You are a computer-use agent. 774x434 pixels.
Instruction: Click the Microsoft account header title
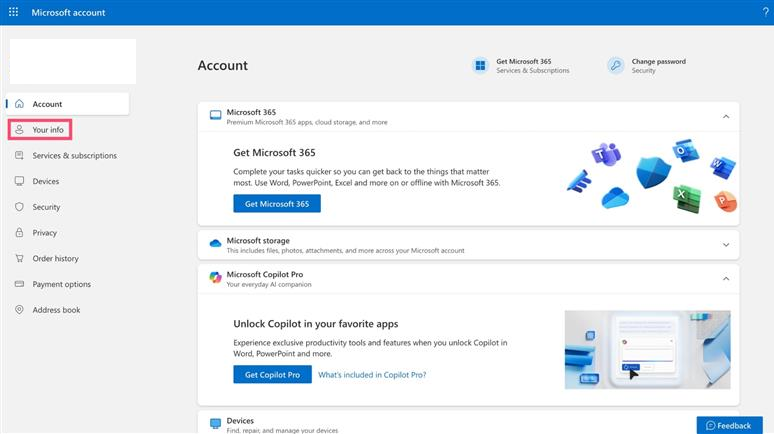coord(68,12)
